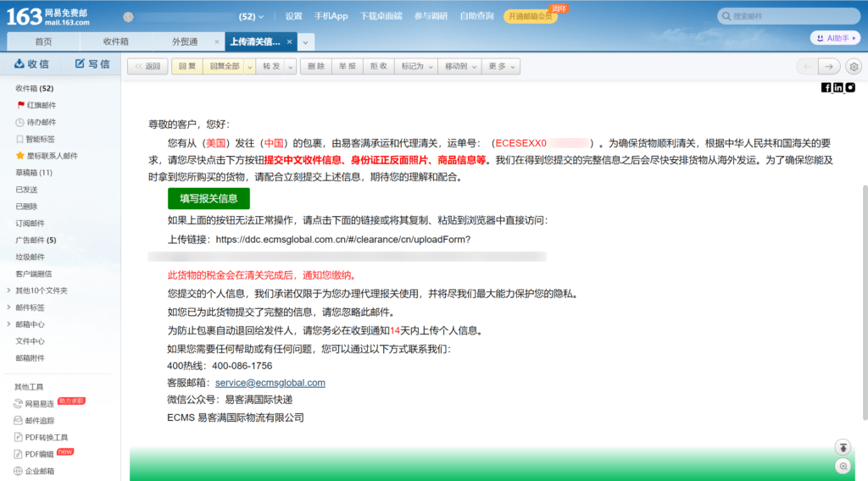Open 智能标签 smart labels
The height and width of the screenshot is (481, 868).
click(x=36, y=139)
